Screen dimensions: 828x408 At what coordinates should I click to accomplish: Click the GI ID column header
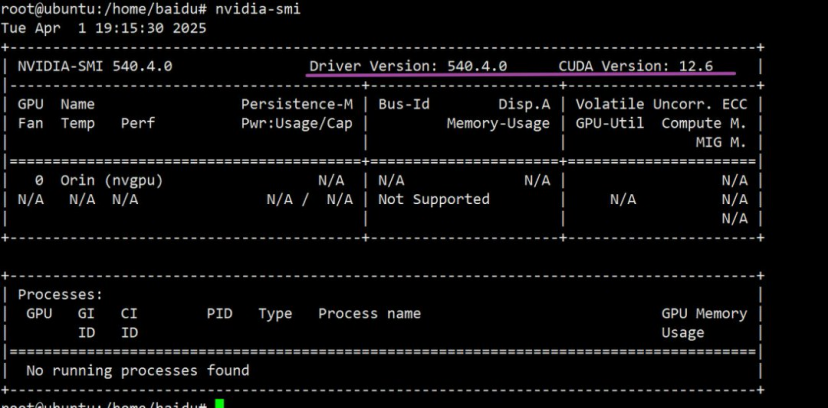point(86,323)
